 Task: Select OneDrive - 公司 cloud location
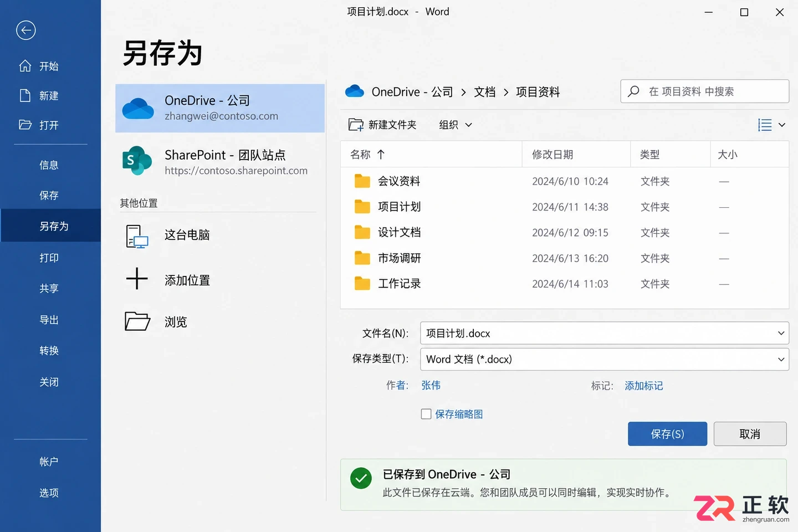220,108
